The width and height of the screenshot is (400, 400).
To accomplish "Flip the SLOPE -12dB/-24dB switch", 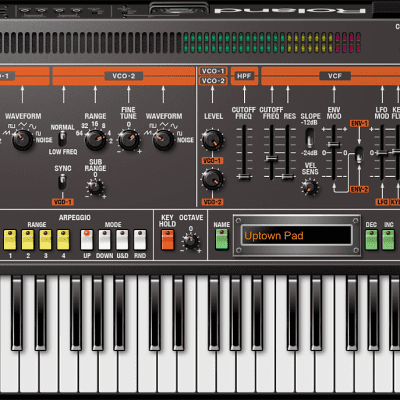I will coord(310,137).
